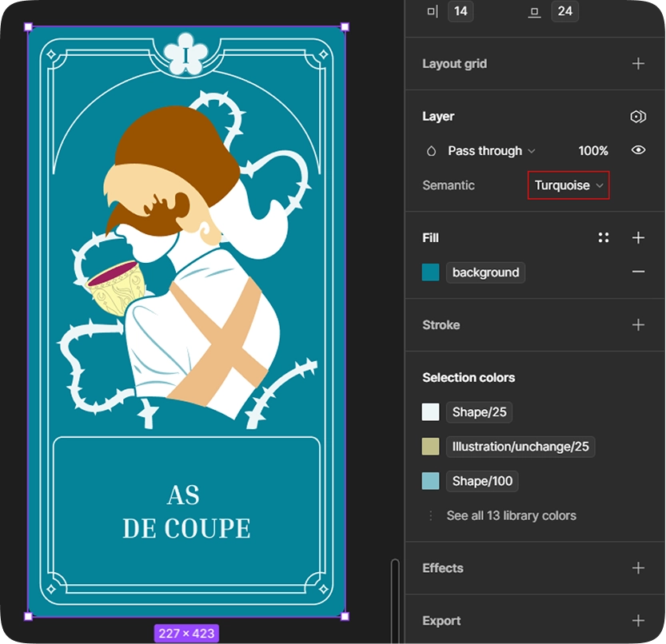
Task: Add a stroke using the plus icon
Action: pos(638,325)
